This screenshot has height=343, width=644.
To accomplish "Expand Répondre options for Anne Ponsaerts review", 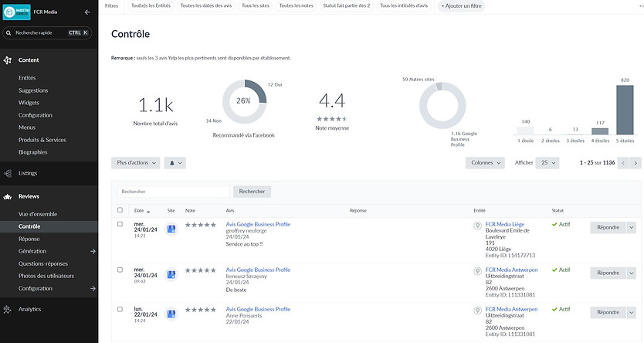I will point(632,313).
